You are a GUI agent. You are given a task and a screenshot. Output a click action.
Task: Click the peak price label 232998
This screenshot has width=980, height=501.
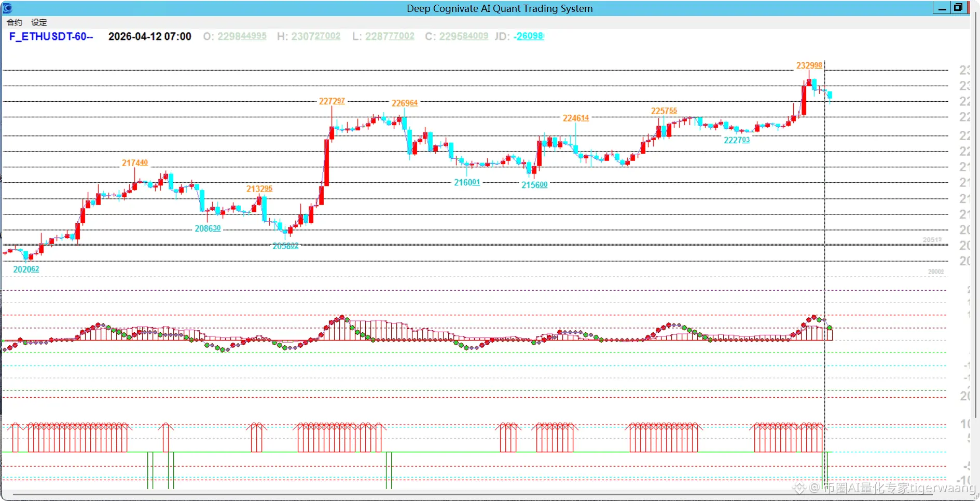click(809, 65)
